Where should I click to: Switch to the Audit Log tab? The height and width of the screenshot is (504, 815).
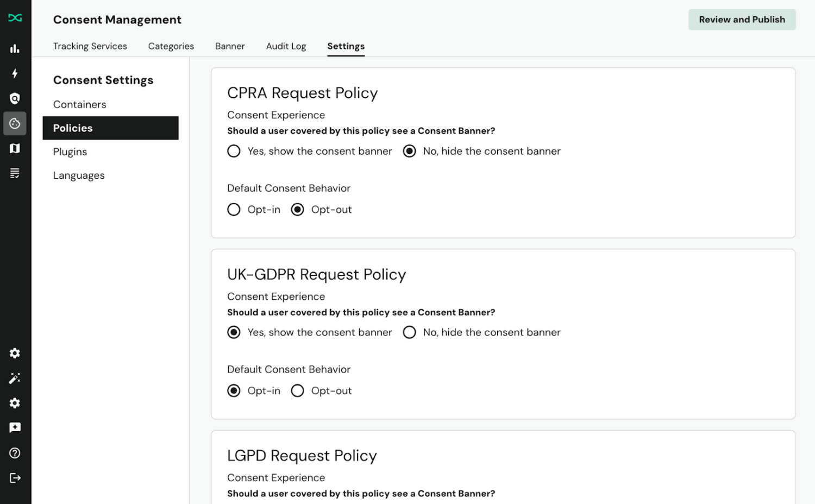pos(286,46)
